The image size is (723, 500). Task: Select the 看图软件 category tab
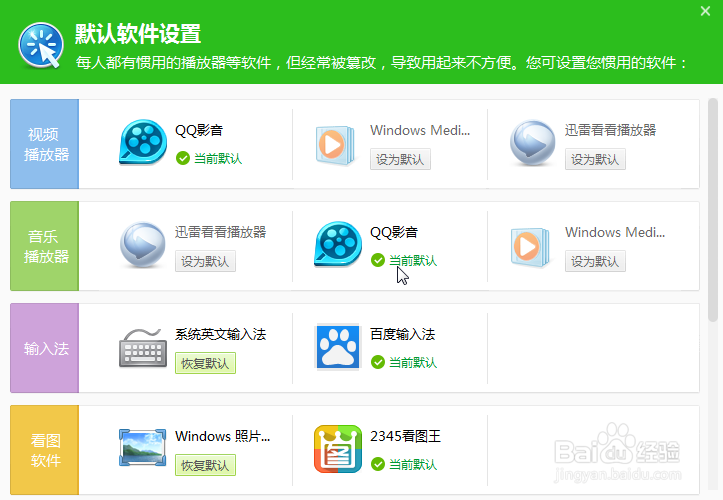click(x=45, y=450)
